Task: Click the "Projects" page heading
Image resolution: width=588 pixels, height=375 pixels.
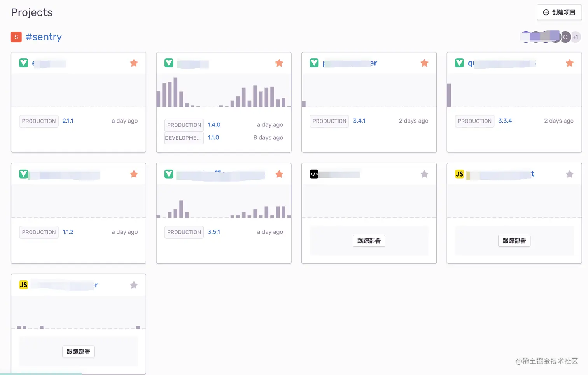Action: click(31, 12)
